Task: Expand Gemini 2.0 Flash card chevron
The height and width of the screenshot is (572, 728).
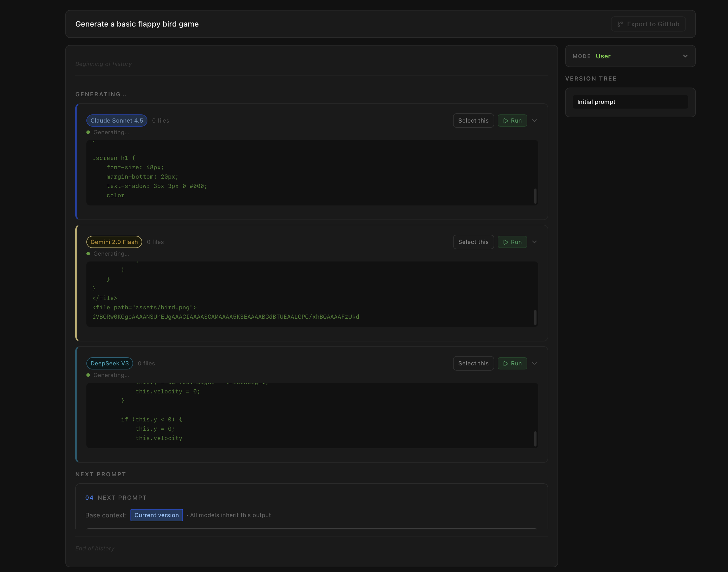Action: (534, 242)
